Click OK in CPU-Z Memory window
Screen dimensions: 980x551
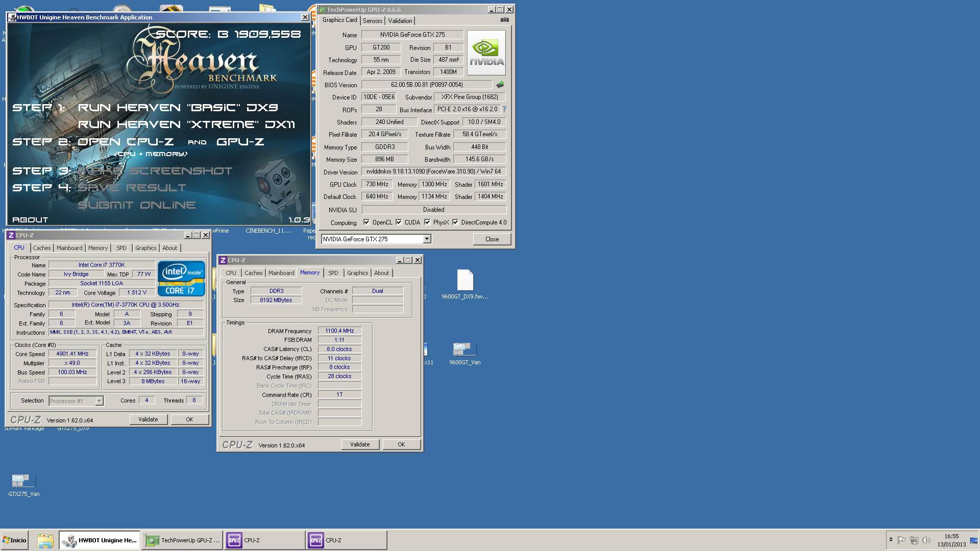[401, 444]
